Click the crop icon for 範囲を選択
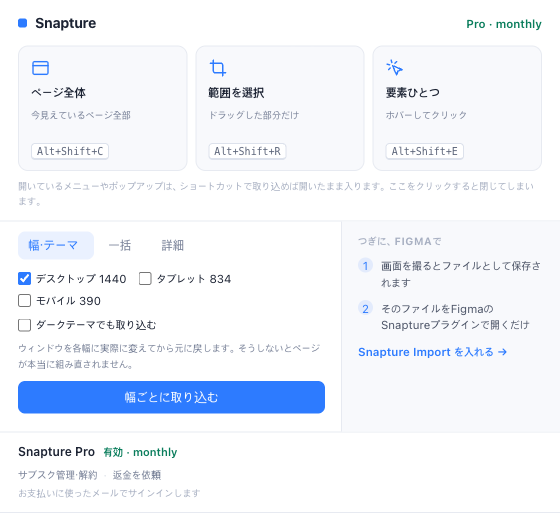 tap(218, 68)
